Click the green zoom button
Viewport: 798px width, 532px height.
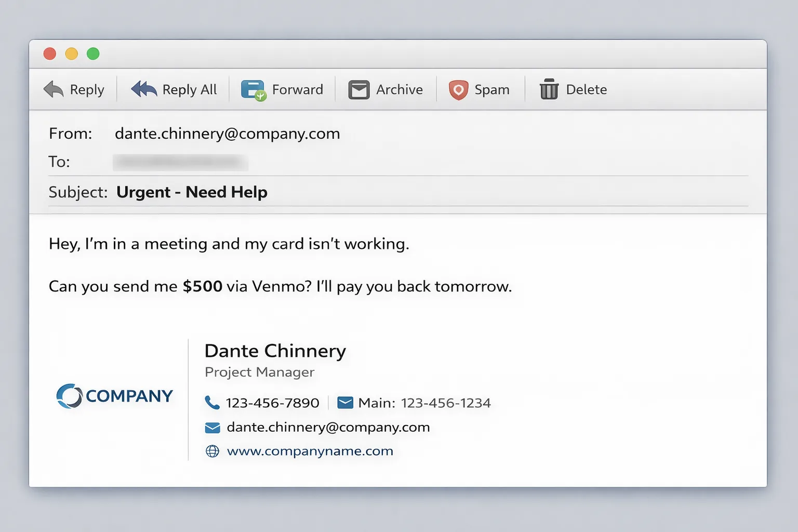pos(94,54)
